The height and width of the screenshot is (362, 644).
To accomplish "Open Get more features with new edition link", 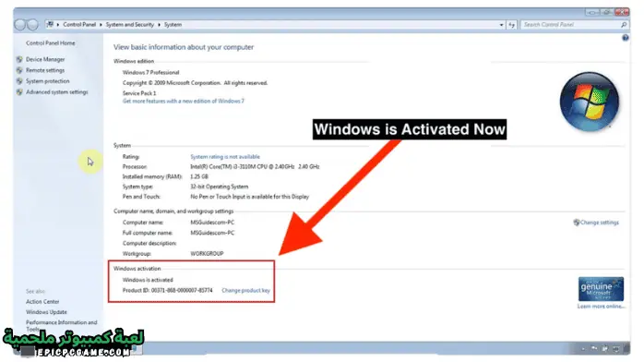I will click(184, 101).
